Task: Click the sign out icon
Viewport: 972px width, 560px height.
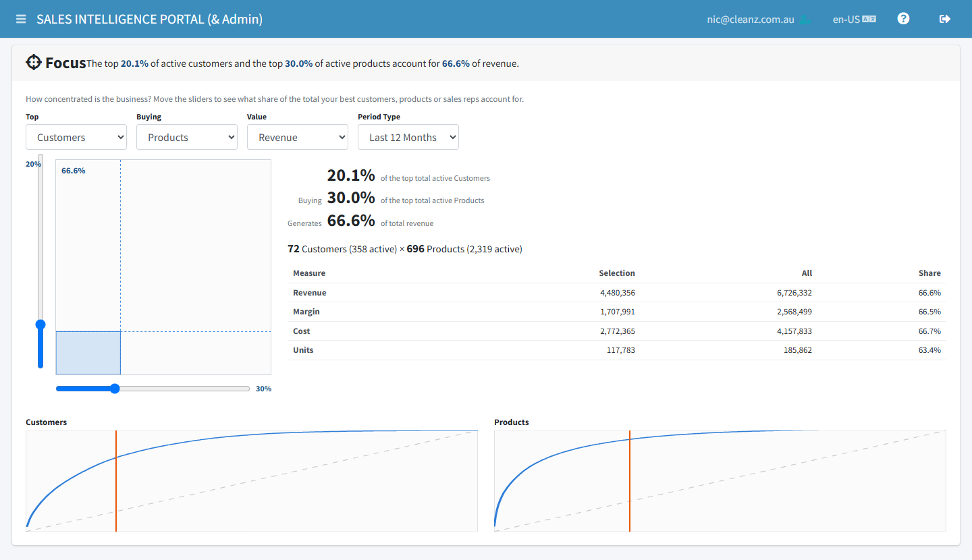Action: (x=945, y=19)
